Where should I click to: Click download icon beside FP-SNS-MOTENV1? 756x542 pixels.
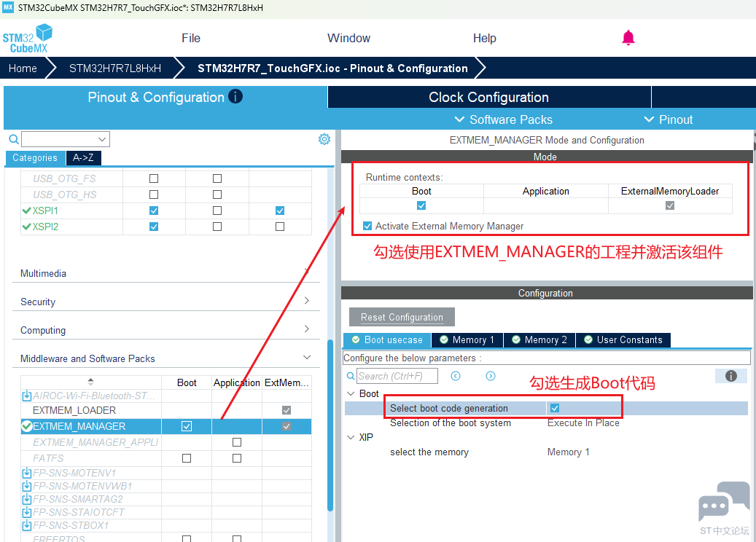click(27, 473)
